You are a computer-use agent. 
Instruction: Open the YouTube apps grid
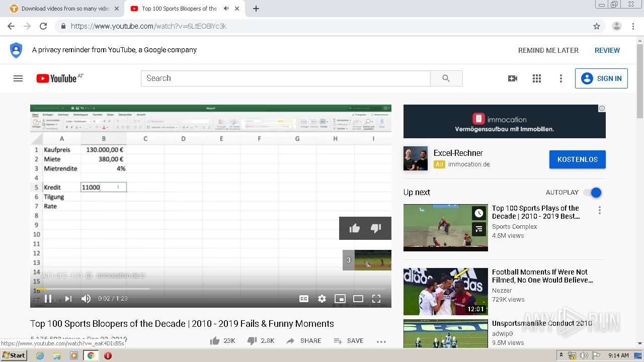click(537, 78)
